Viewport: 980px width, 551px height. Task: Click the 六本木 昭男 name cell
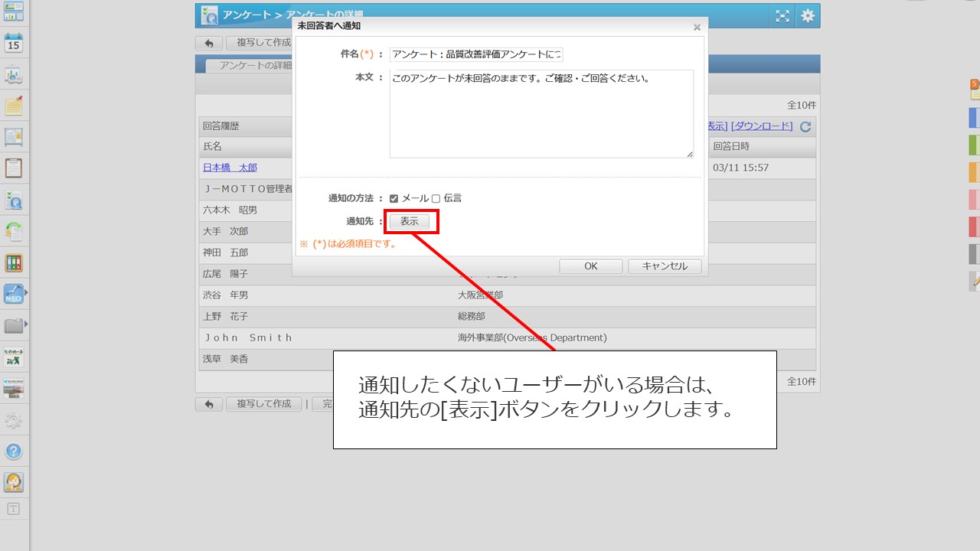[230, 210]
